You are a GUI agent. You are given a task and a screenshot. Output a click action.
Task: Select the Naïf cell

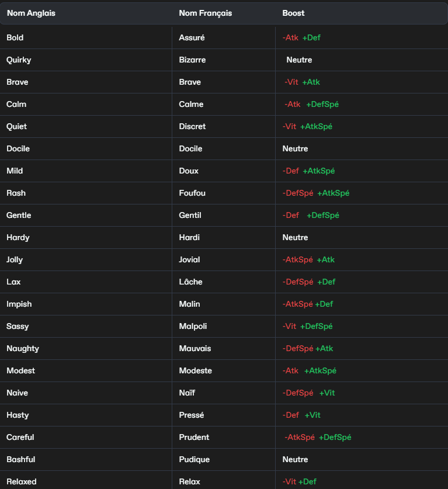click(187, 393)
